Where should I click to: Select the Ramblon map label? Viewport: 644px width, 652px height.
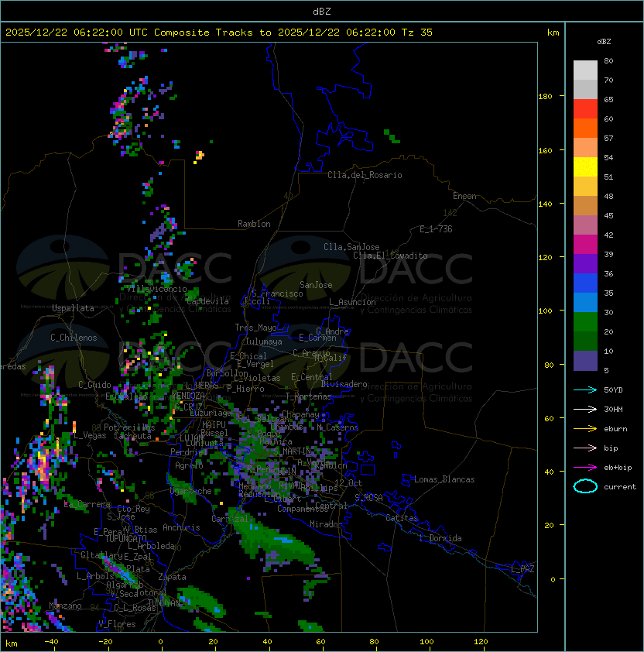[254, 224]
